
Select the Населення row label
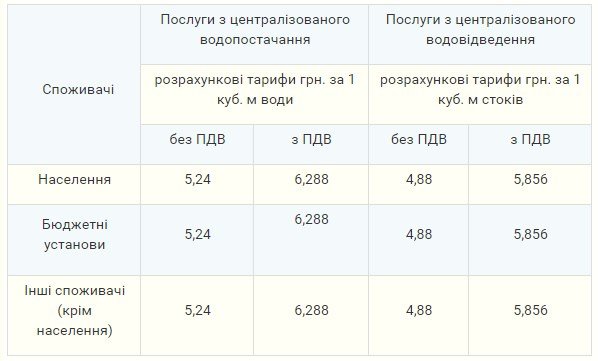[74, 179]
